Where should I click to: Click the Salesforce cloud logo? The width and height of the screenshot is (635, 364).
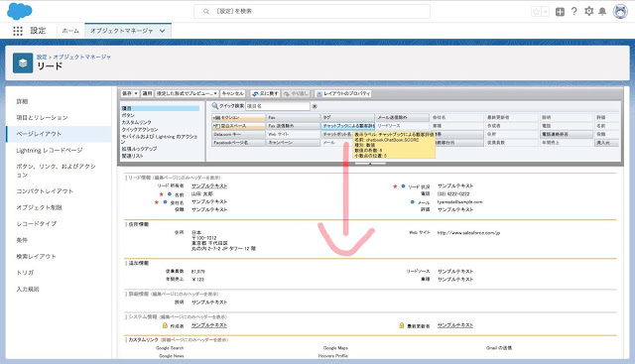(20, 11)
